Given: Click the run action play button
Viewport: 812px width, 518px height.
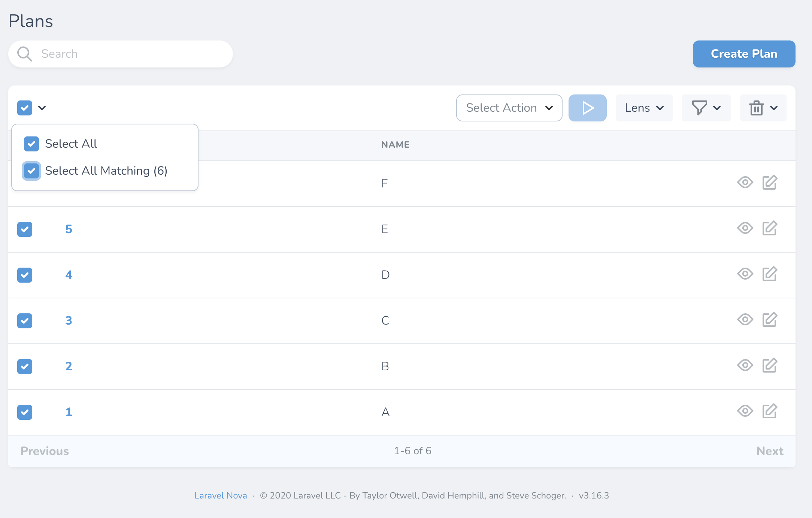Looking at the screenshot, I should point(587,108).
